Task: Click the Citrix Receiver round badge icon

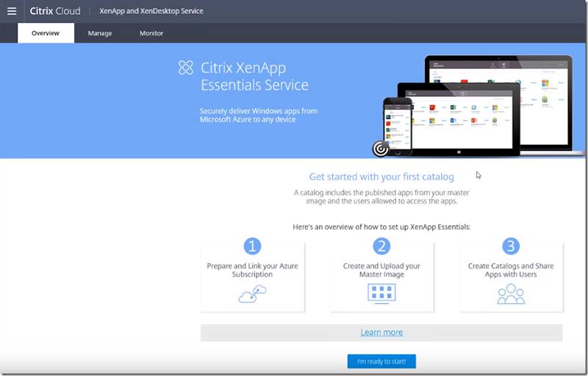Action: point(380,149)
